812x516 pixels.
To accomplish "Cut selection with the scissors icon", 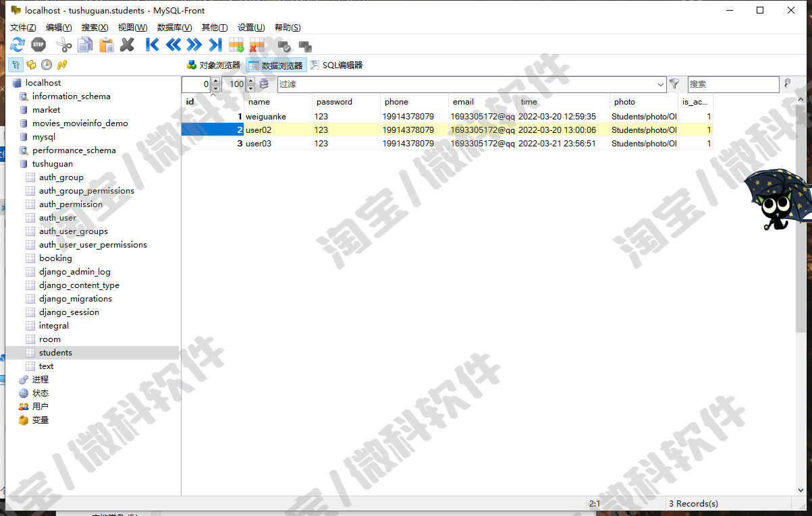I will point(64,45).
